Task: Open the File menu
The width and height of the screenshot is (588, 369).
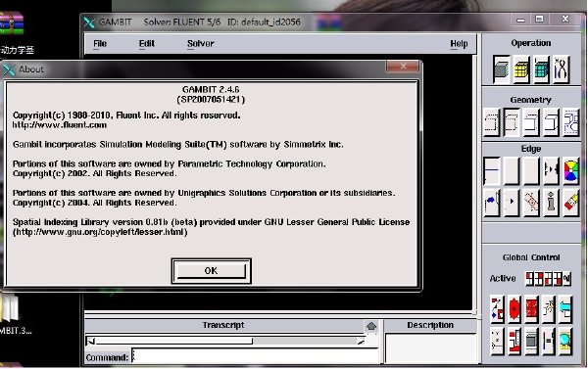Action: coord(100,44)
